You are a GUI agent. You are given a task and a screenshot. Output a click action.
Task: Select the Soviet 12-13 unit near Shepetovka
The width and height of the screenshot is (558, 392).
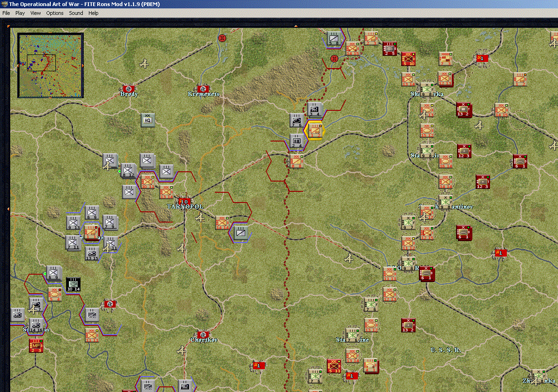tap(445, 79)
